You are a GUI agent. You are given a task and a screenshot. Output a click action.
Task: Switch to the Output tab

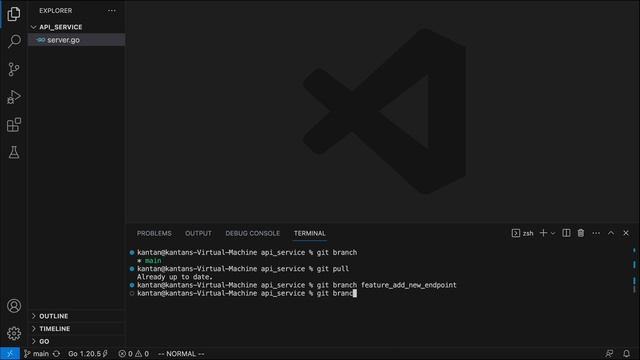[198, 233]
